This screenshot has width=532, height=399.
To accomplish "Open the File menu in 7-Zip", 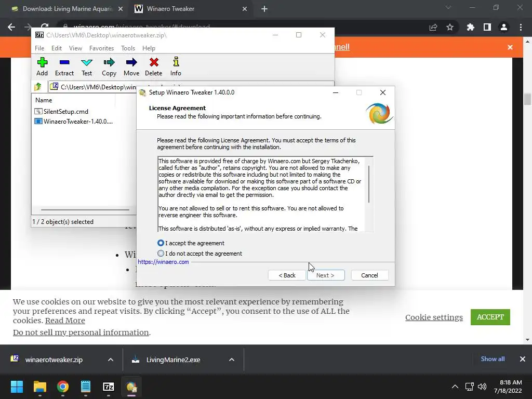I will click(x=39, y=48).
